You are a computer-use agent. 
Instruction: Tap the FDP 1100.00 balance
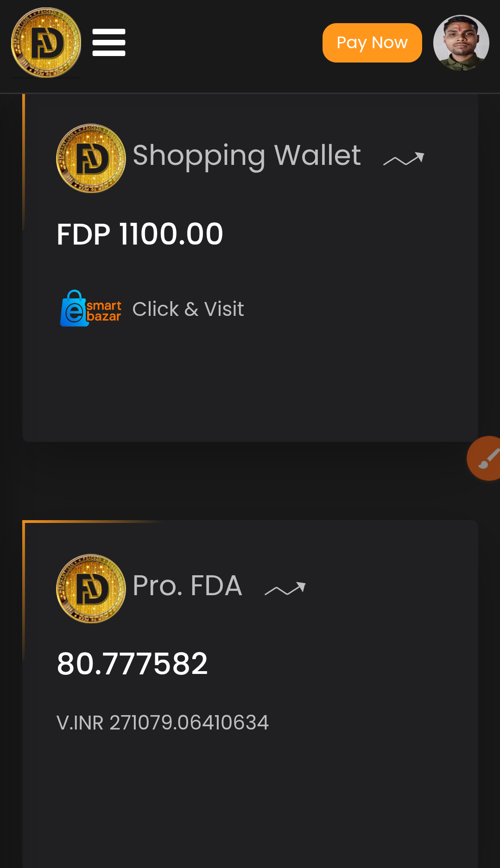point(140,234)
